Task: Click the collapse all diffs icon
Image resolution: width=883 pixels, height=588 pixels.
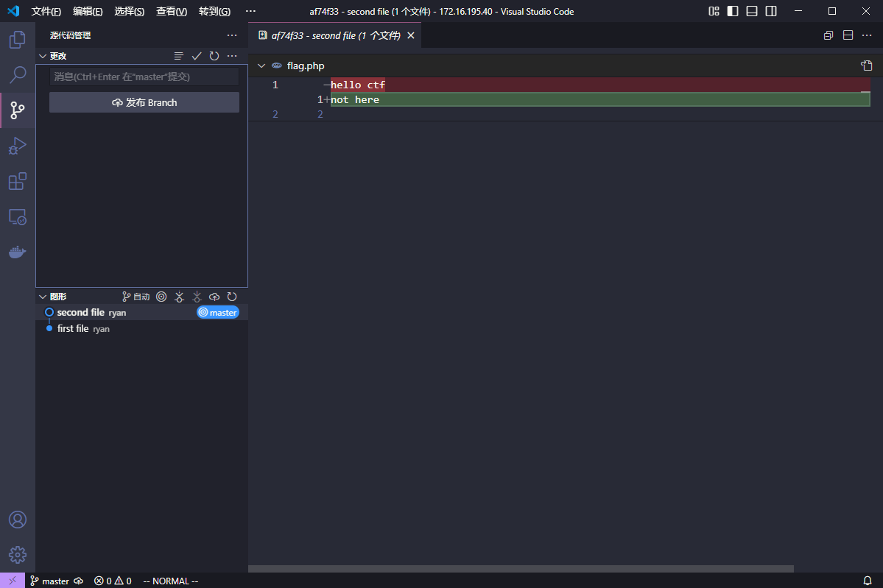Action: pos(829,35)
